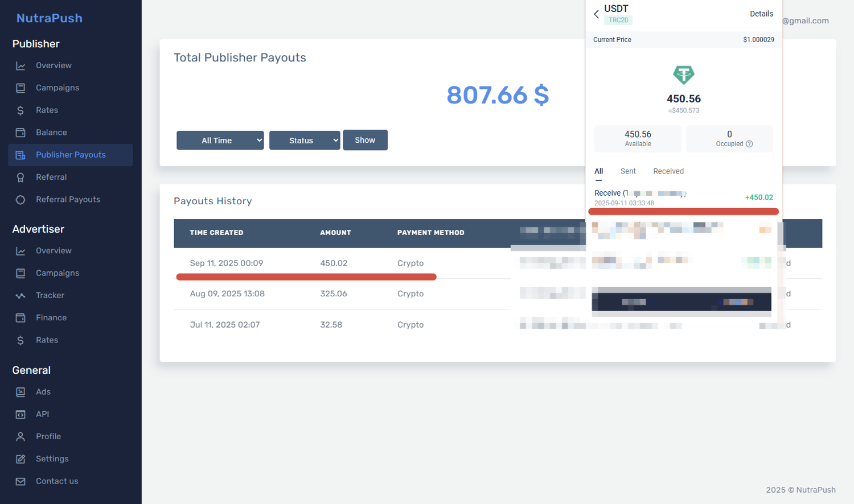Click the Advertiser Campaigns icon
The height and width of the screenshot is (504, 854).
(20, 273)
